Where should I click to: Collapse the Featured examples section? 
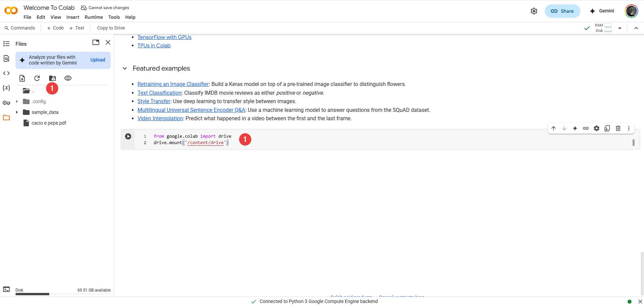[125, 69]
